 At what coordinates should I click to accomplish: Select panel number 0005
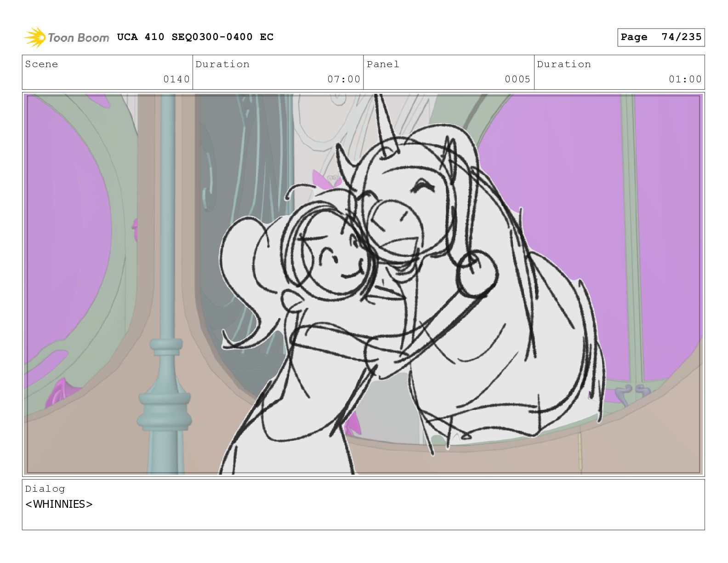pyautogui.click(x=518, y=79)
